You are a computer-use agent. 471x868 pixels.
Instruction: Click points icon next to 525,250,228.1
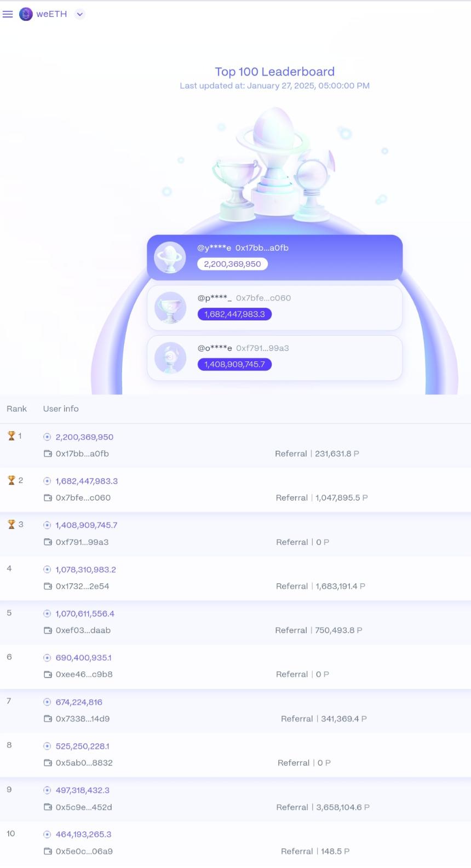point(47,746)
